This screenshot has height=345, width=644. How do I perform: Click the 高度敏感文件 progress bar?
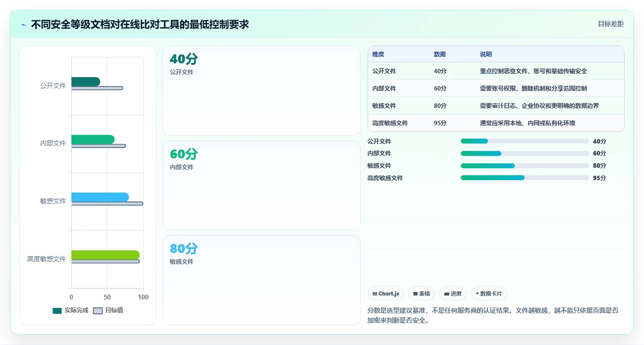pyautogui.click(x=525, y=178)
